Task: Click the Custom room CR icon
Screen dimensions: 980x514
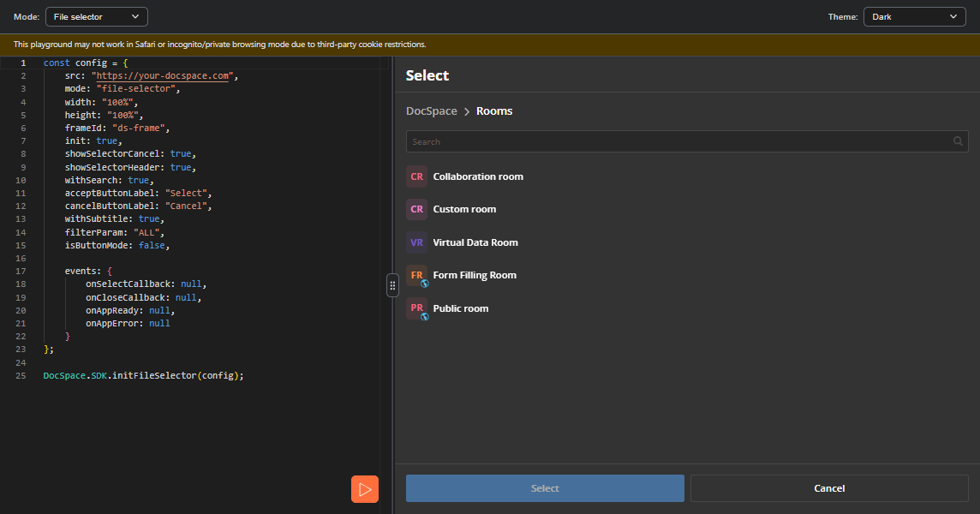Action: [417, 209]
